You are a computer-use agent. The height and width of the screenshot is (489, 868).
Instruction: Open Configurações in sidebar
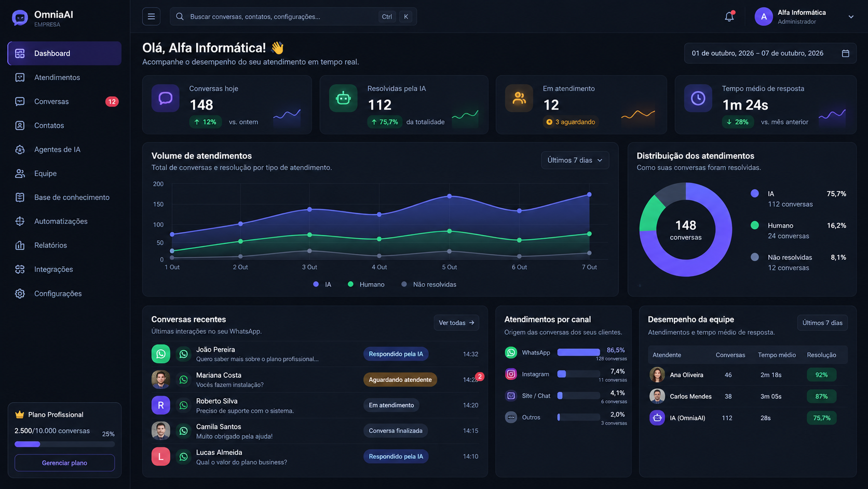click(x=64, y=294)
